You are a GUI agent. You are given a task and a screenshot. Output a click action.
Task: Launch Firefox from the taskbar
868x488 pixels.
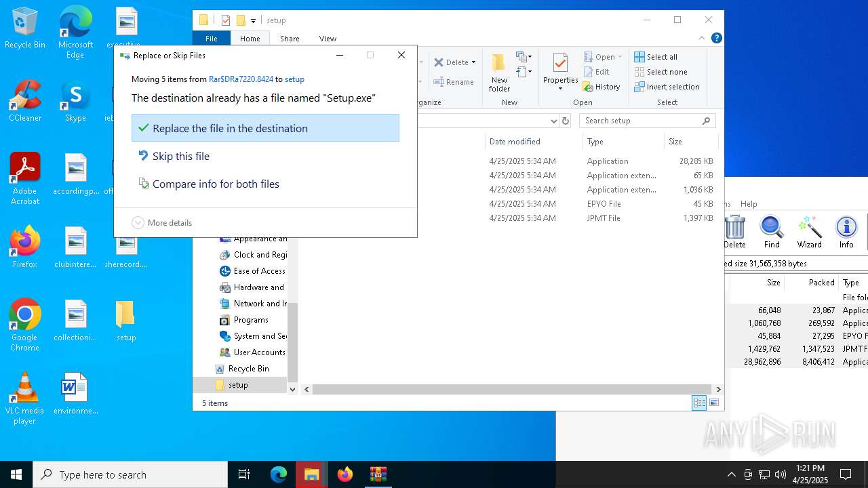[345, 474]
